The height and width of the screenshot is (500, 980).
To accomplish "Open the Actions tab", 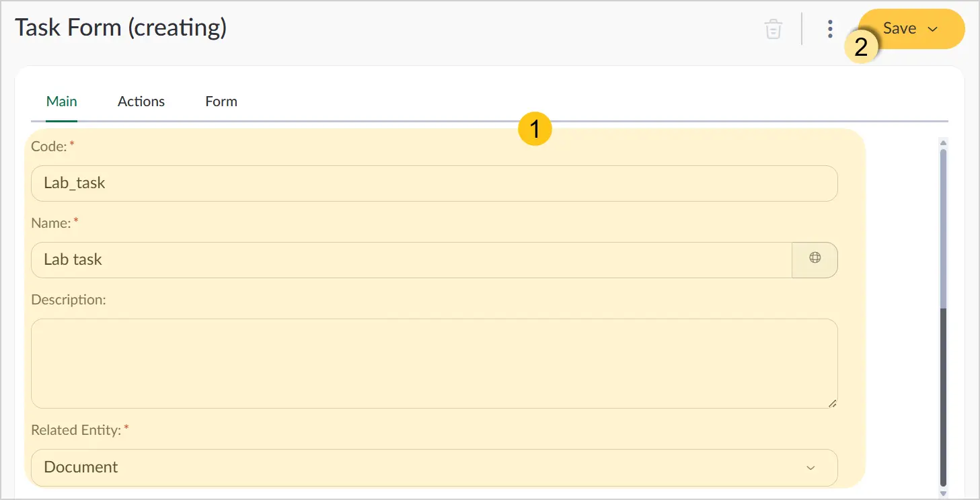I will click(141, 101).
